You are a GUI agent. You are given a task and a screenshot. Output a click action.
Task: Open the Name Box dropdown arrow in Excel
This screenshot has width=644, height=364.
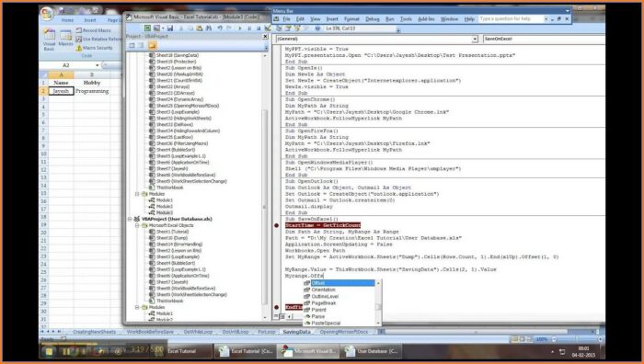(x=98, y=65)
